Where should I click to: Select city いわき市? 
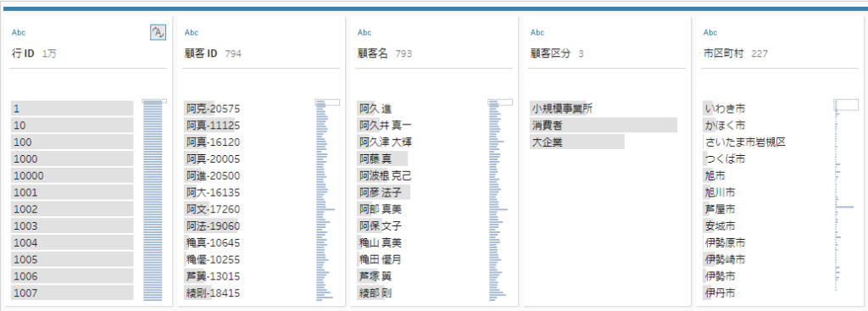point(725,108)
